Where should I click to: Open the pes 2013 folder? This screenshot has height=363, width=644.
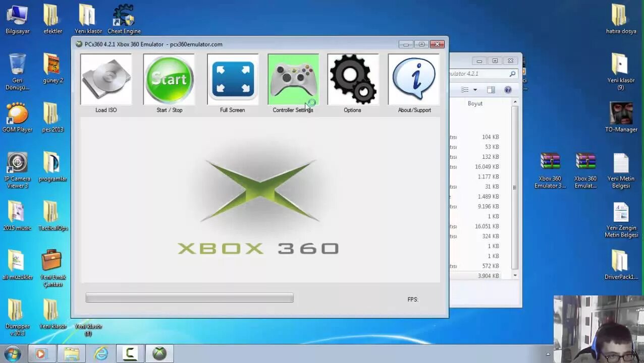[x=52, y=117]
